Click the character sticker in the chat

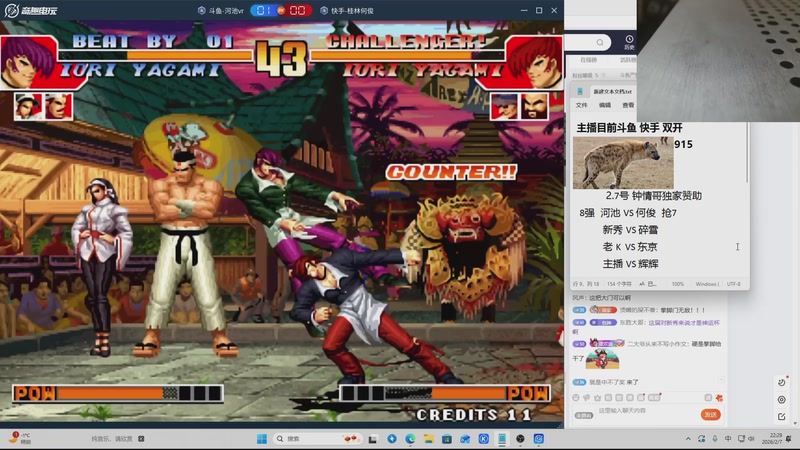[x=603, y=359]
